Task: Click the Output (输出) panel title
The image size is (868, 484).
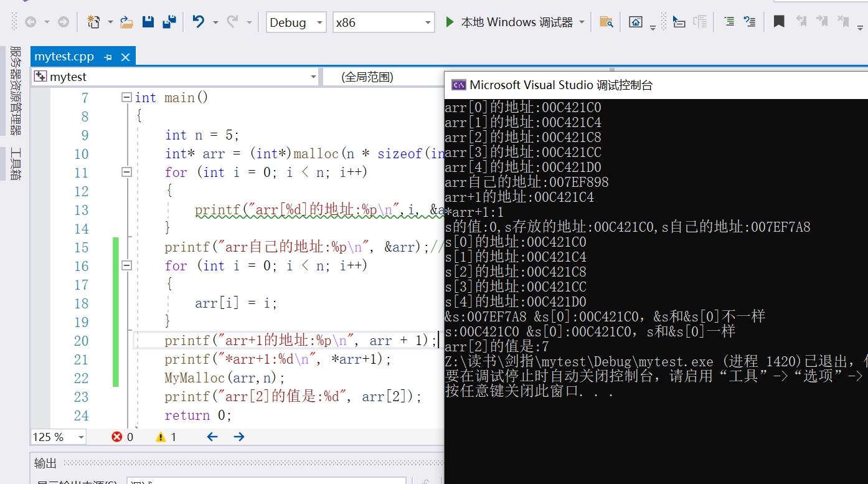Action: tap(45, 463)
